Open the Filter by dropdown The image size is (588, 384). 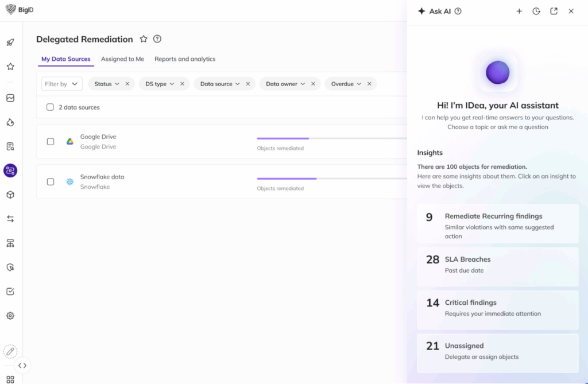pyautogui.click(x=61, y=84)
